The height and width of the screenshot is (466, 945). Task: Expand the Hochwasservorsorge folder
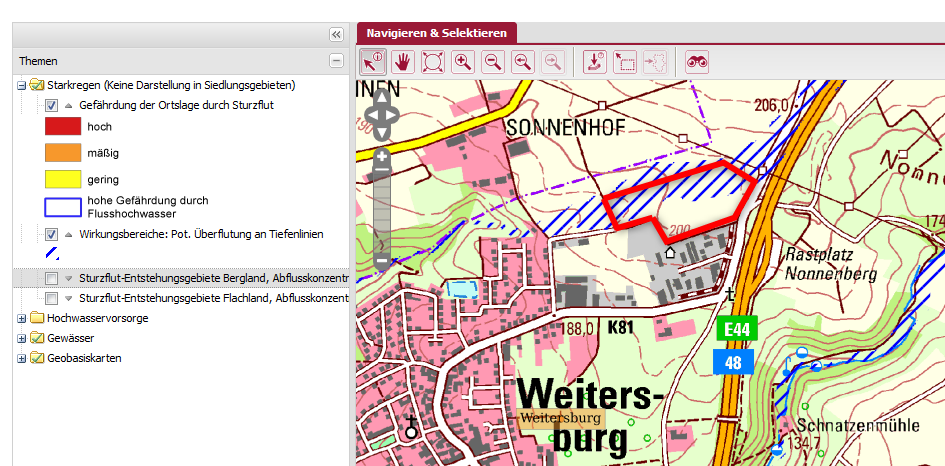(x=22, y=318)
